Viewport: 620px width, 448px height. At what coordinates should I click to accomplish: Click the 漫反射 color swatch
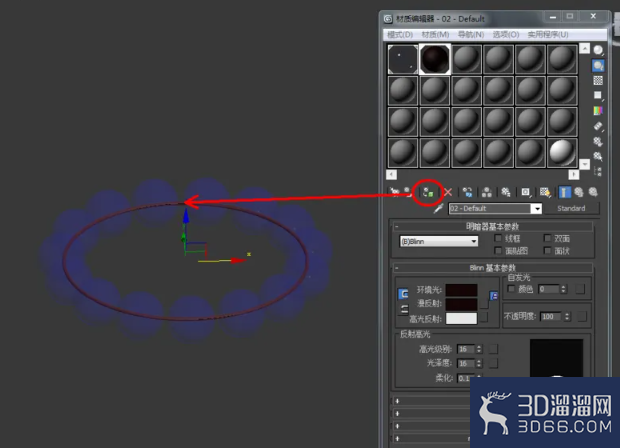pos(461,304)
